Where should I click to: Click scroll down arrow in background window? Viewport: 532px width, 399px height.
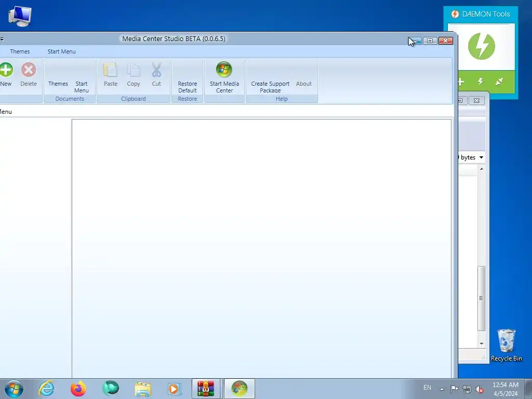(482, 344)
